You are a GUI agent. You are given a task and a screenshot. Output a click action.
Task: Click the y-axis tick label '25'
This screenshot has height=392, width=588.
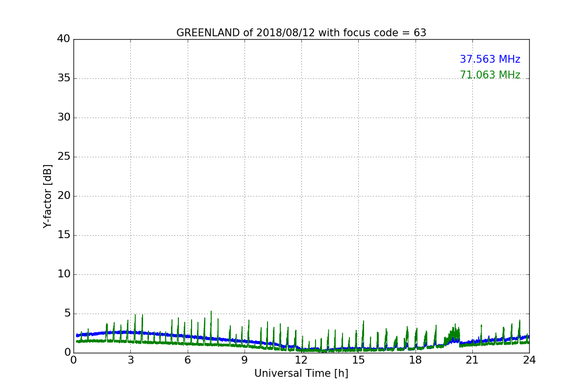(x=64, y=157)
